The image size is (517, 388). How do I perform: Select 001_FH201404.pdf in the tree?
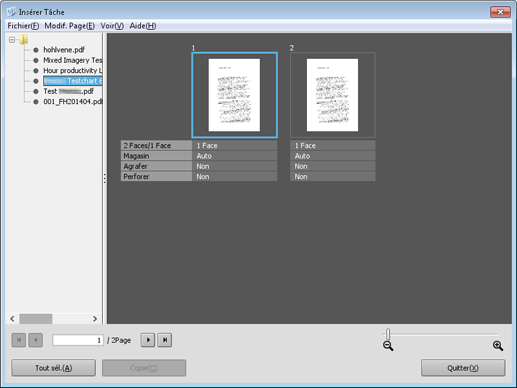[73, 101]
